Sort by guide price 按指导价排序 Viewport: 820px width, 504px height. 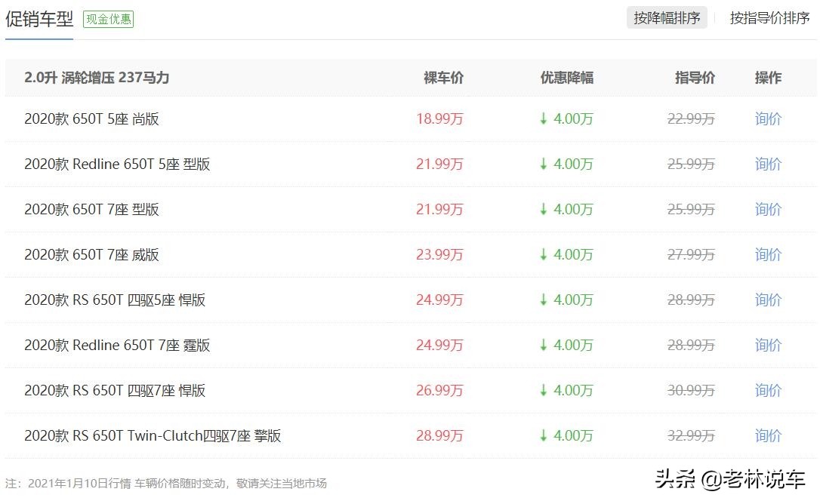pyautogui.click(x=770, y=18)
